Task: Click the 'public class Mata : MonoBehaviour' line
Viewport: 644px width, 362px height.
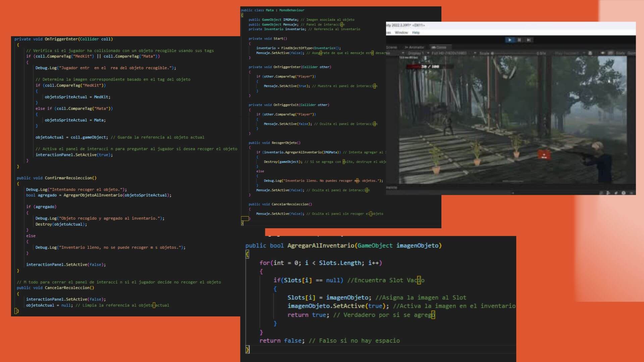Action: [272, 10]
